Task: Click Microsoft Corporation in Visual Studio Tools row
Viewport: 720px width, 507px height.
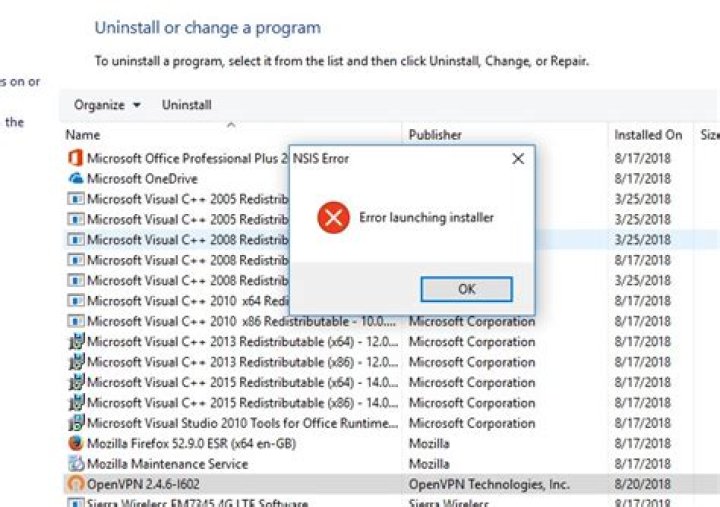Action: tap(472, 423)
